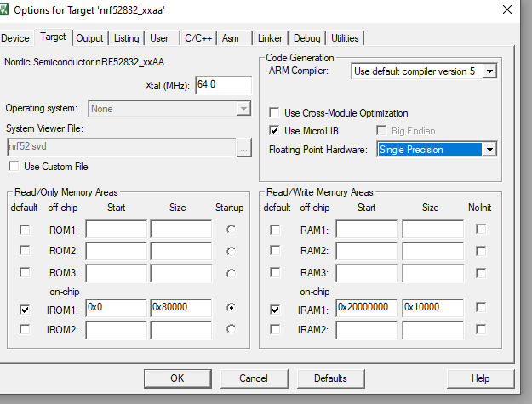Click the browse button beside nrf52.svd
Image resolution: width=532 pixels, height=404 pixels.
pyautogui.click(x=244, y=147)
